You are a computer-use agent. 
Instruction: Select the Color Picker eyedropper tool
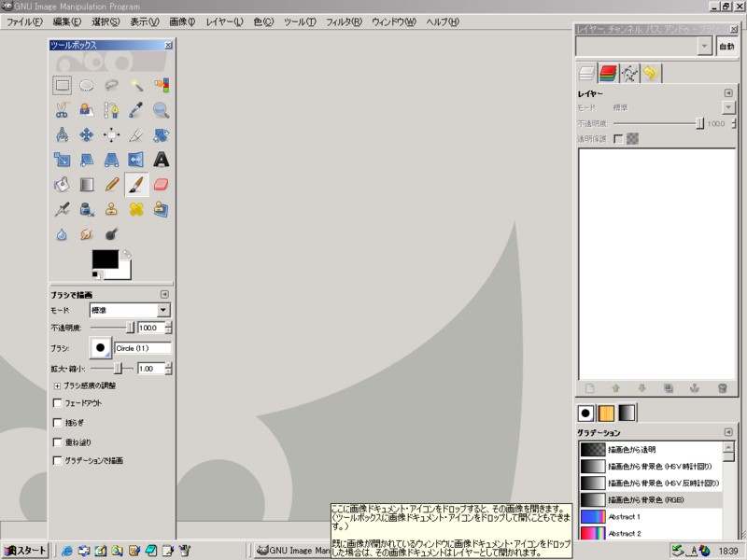(x=136, y=110)
